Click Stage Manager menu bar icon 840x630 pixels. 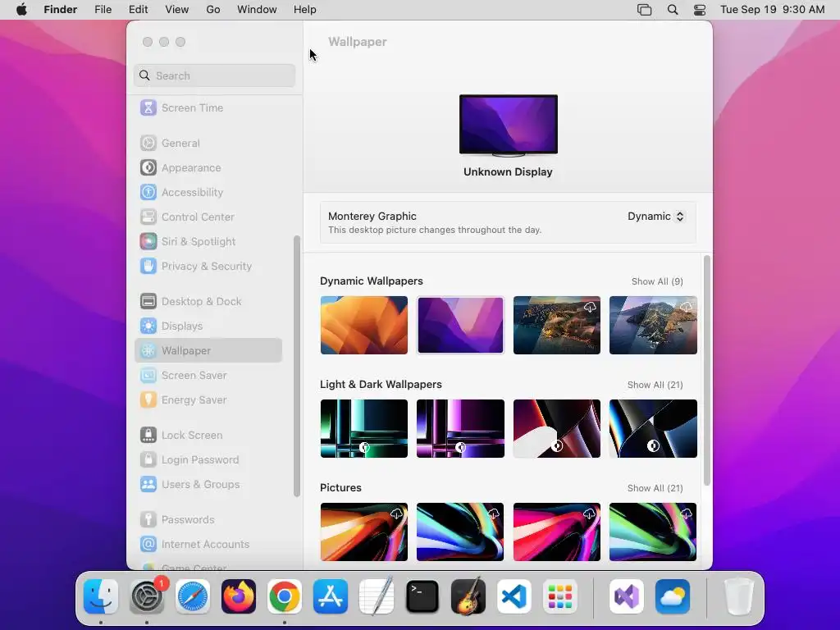(x=645, y=10)
